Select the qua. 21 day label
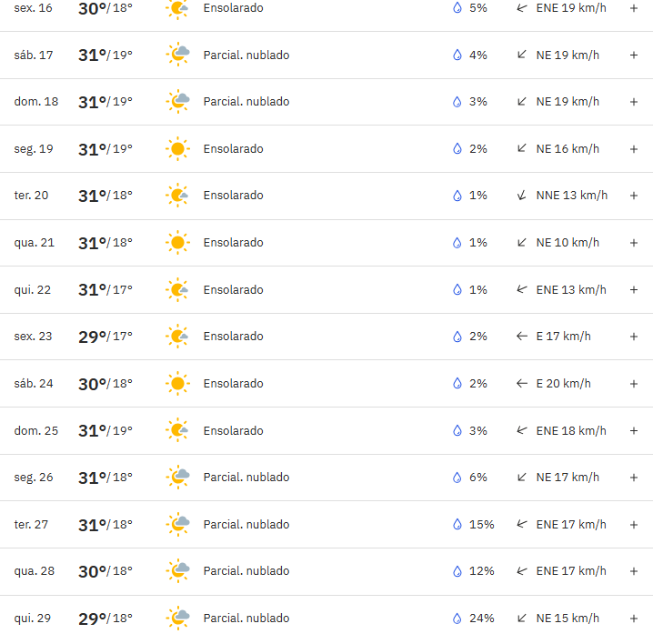 click(x=35, y=243)
